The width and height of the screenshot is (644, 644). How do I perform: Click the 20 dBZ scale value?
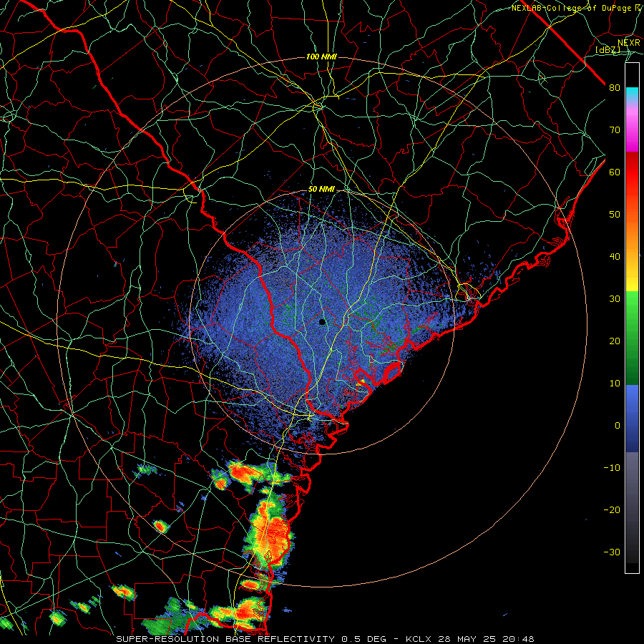coord(615,341)
